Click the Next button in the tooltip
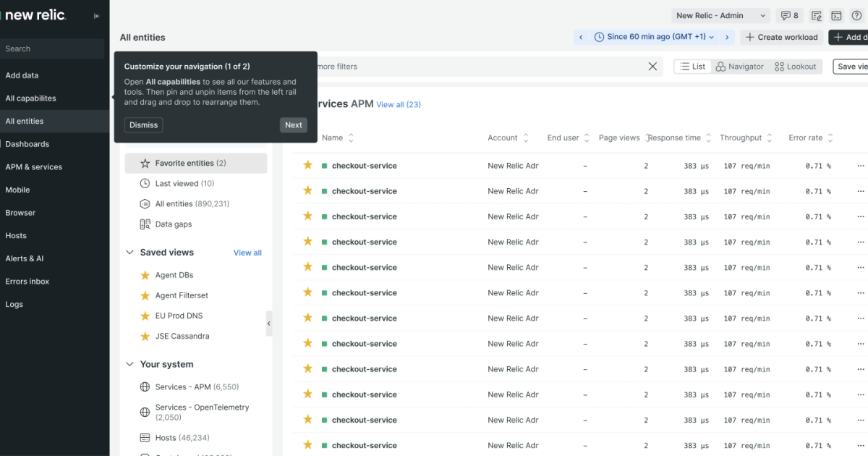This screenshot has height=456, width=868. coord(293,124)
